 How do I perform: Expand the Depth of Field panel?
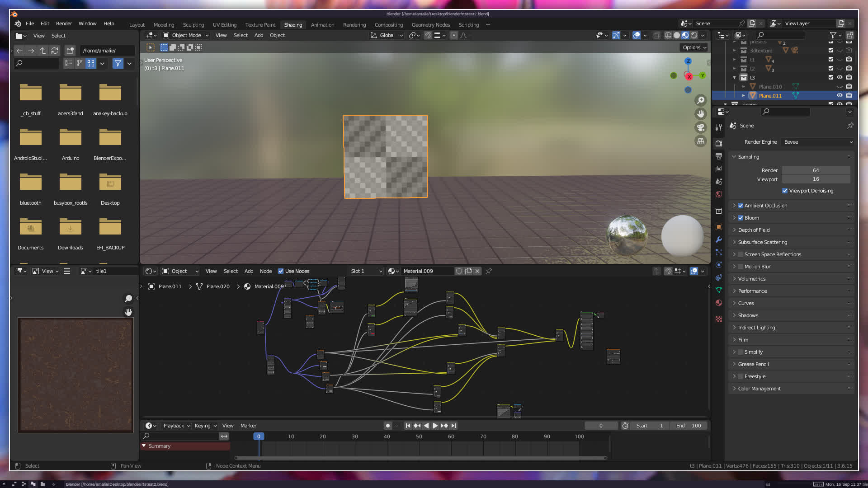[754, 230]
